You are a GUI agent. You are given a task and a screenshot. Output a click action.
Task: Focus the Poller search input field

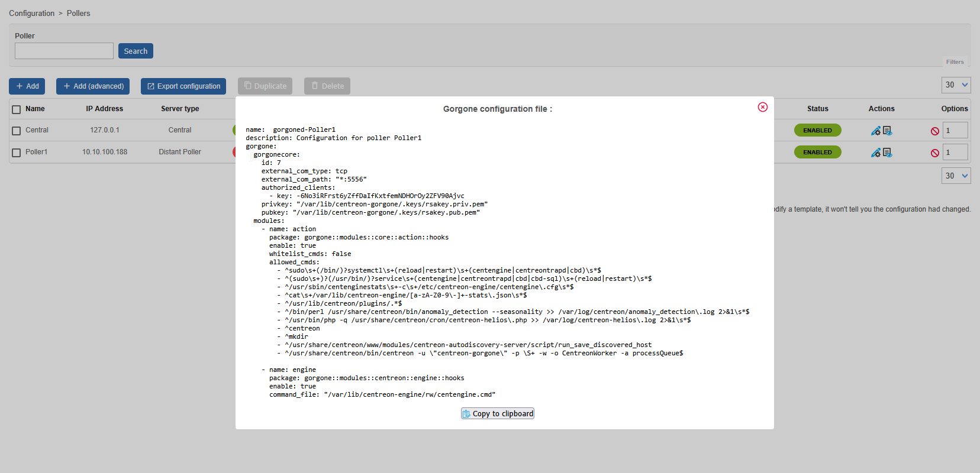(64, 51)
